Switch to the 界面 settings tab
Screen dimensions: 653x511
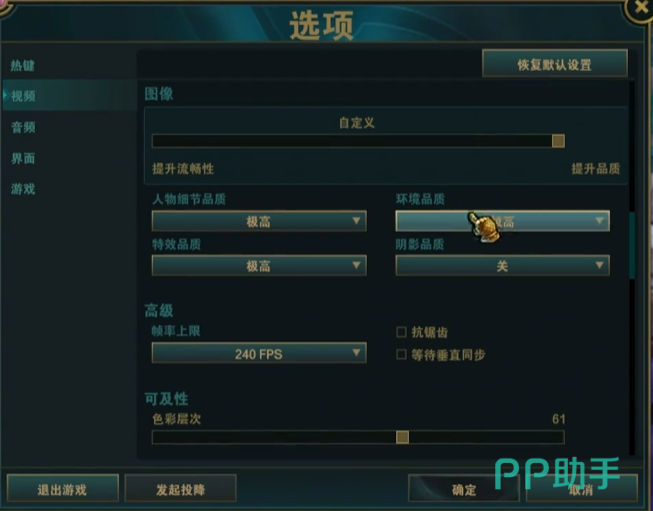[23, 158]
